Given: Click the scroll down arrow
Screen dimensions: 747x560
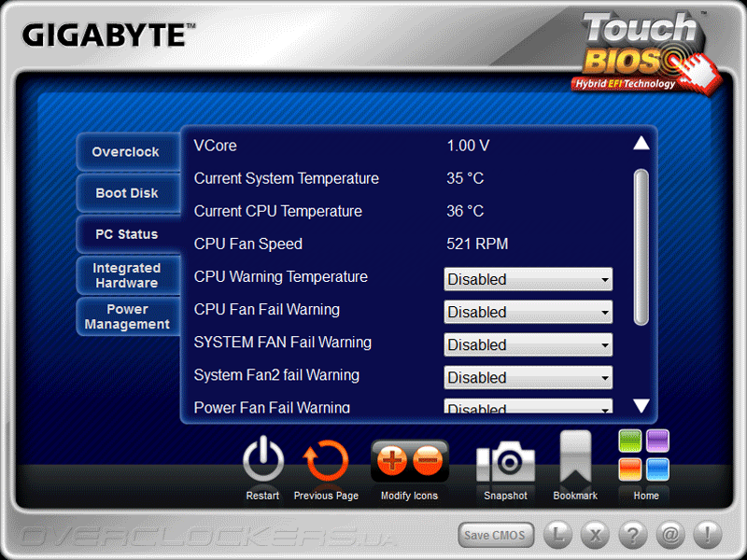Looking at the screenshot, I should (641, 406).
